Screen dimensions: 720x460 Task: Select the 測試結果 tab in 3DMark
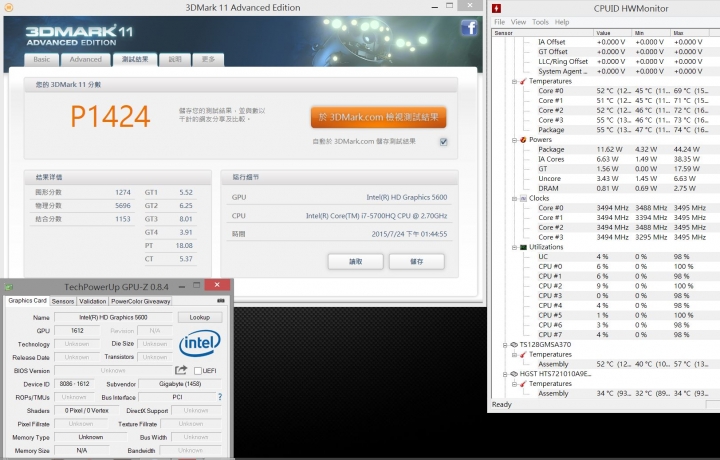[x=135, y=60]
